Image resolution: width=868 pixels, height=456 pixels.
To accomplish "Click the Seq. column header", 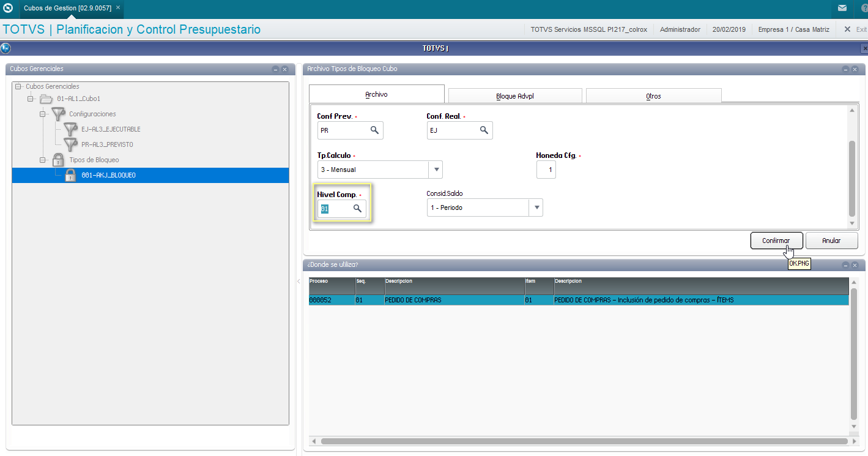I will (x=370, y=286).
